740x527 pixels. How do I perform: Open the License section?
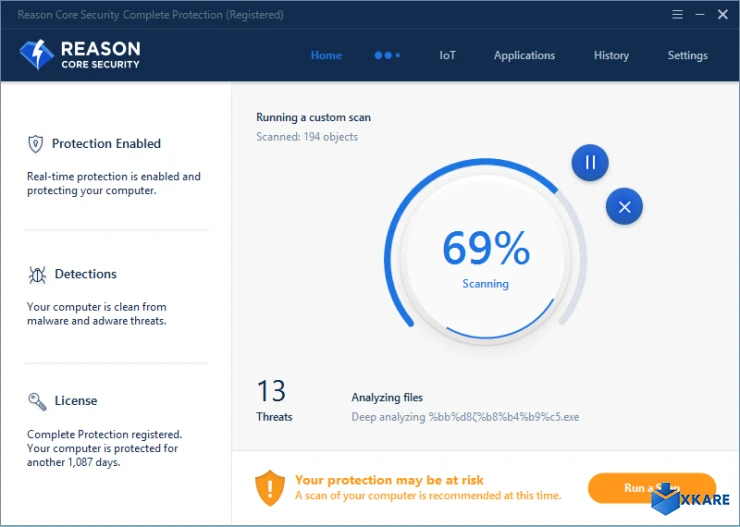(x=76, y=401)
